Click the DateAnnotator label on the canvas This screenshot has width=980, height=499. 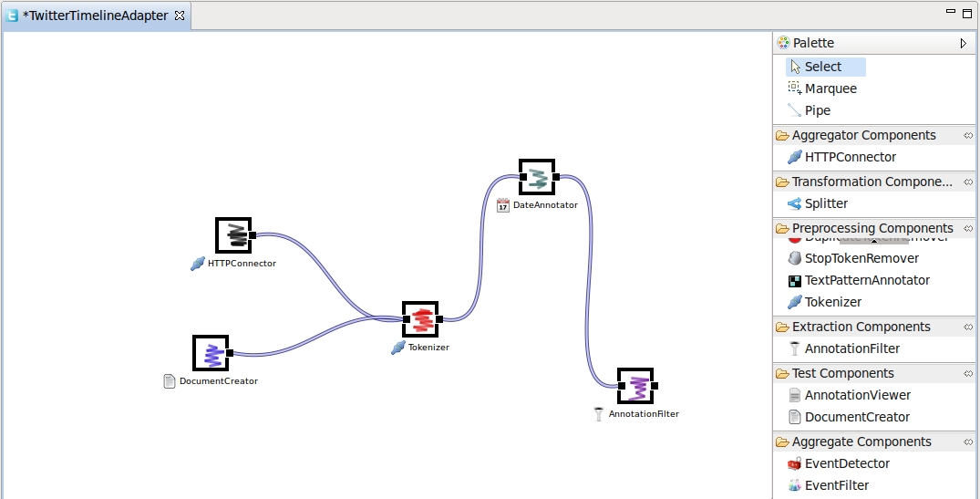click(x=545, y=205)
